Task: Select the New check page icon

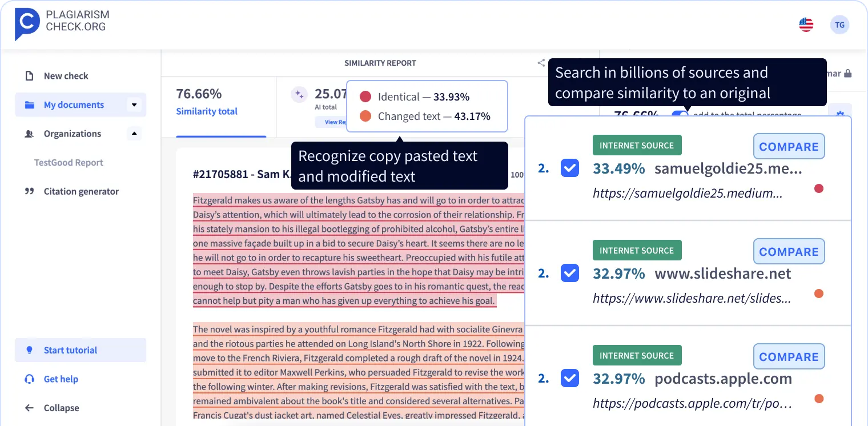Action: [29, 75]
